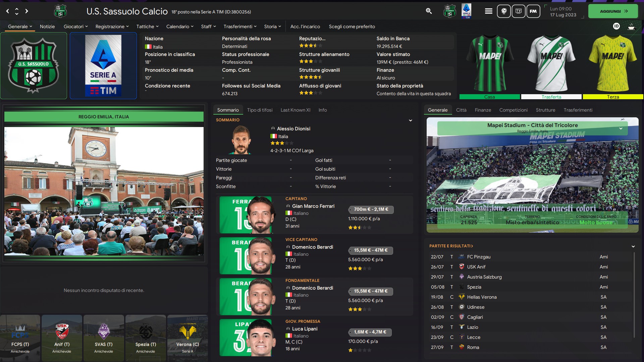
Task: Collapse the Sommario section chevron
Action: point(410,120)
